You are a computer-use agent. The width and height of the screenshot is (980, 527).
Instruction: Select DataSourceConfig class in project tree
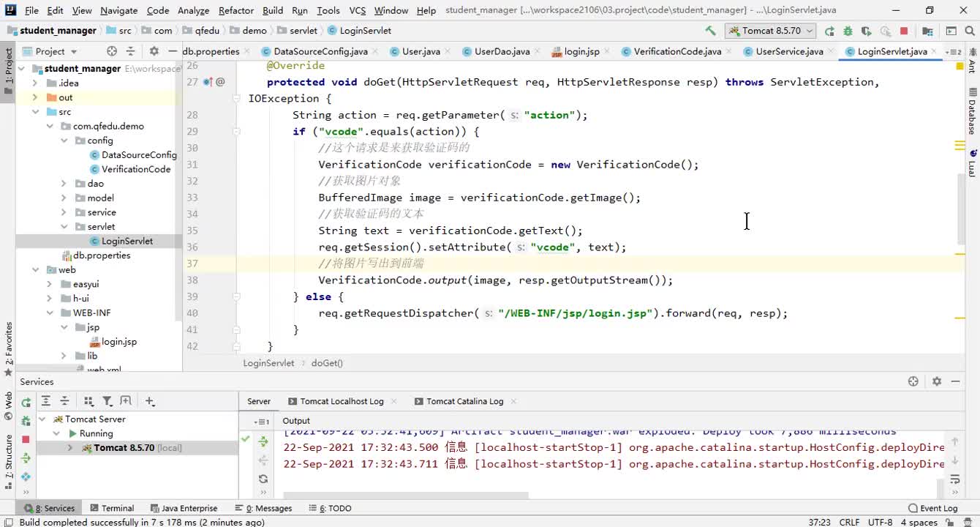tap(134, 154)
